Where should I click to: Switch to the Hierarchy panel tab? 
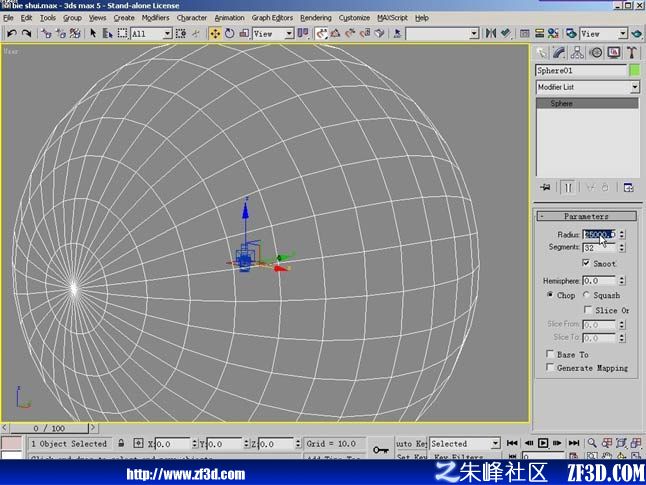(x=577, y=52)
